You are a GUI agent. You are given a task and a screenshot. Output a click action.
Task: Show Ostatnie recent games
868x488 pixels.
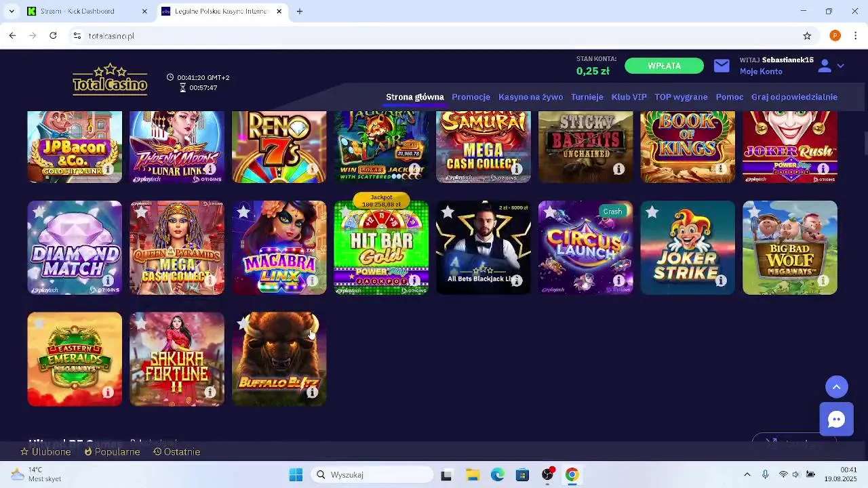point(176,452)
